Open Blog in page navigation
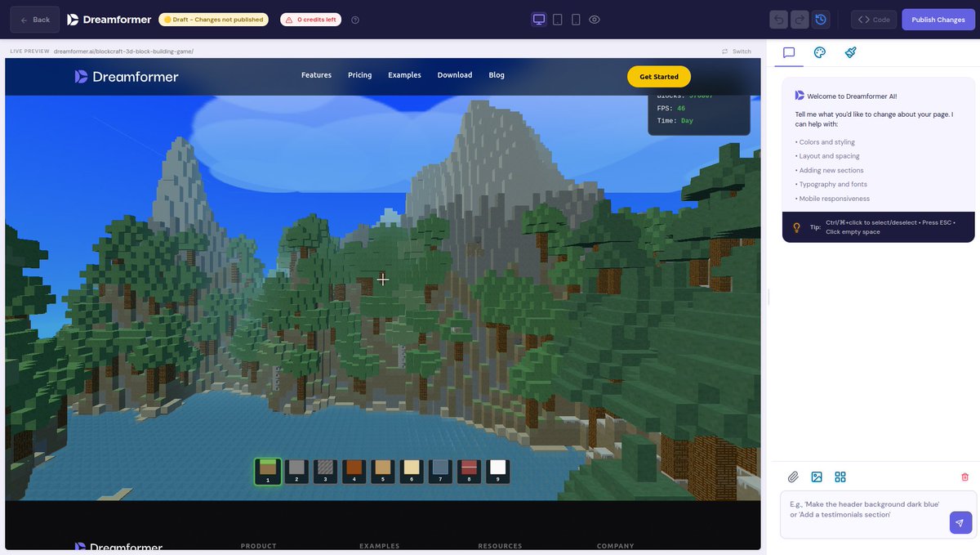The height and width of the screenshot is (555, 980). 497,75
